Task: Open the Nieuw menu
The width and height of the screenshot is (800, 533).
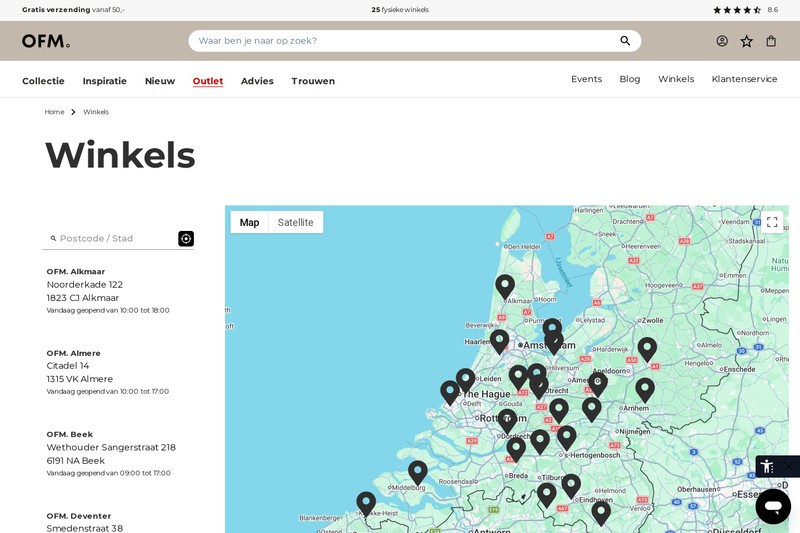Action: (160, 81)
